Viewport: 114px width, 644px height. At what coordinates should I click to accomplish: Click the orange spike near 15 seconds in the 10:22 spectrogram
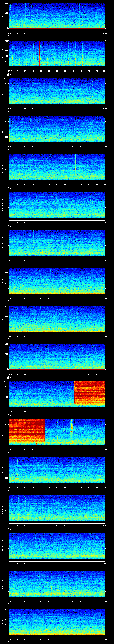33,239
